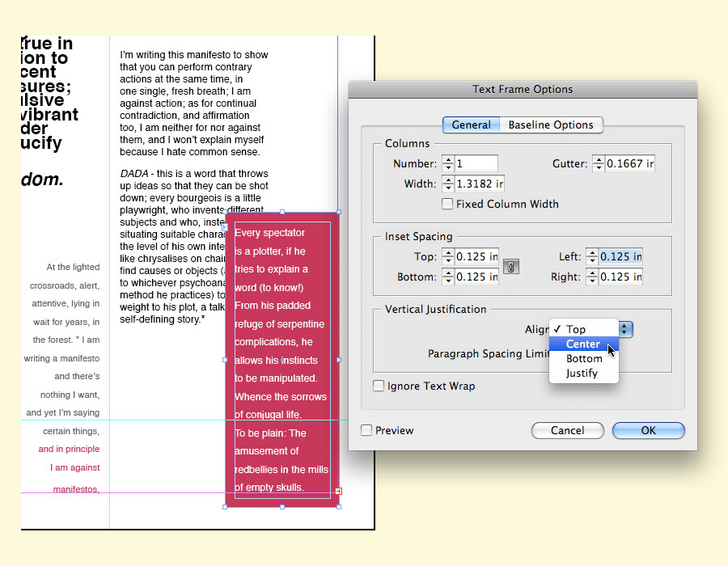Choose Center from the alignment dropdown

(x=582, y=344)
